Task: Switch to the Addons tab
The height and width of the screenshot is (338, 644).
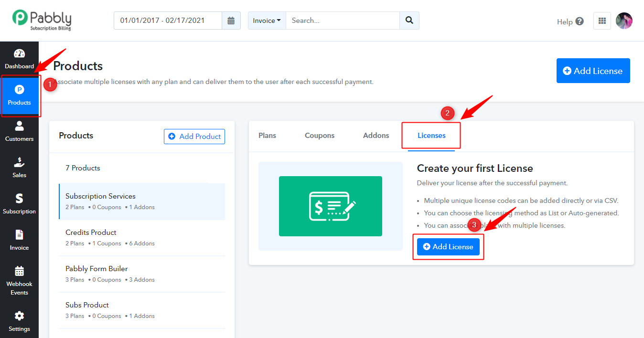Action: (x=376, y=136)
